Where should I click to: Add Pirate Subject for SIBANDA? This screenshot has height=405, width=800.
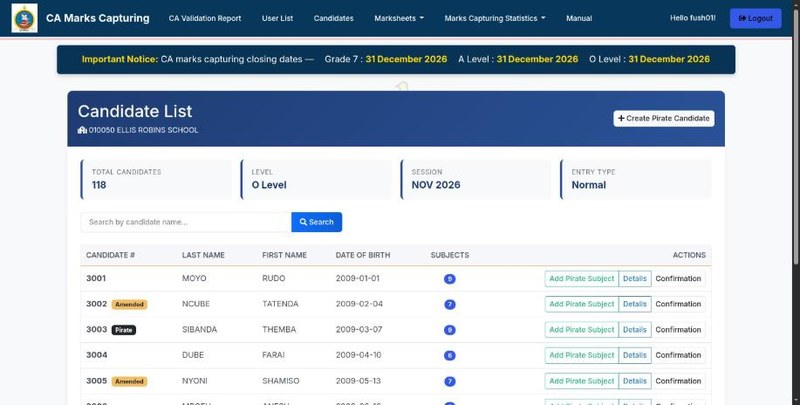582,330
